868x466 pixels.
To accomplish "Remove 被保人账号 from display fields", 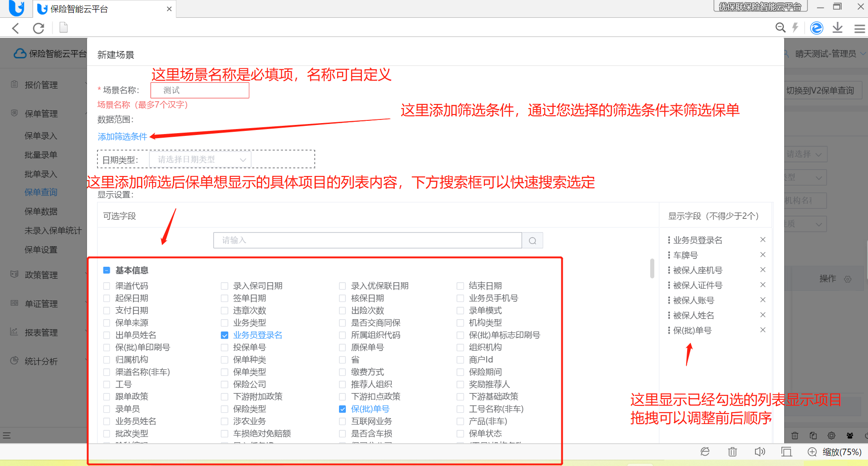I will click(763, 300).
